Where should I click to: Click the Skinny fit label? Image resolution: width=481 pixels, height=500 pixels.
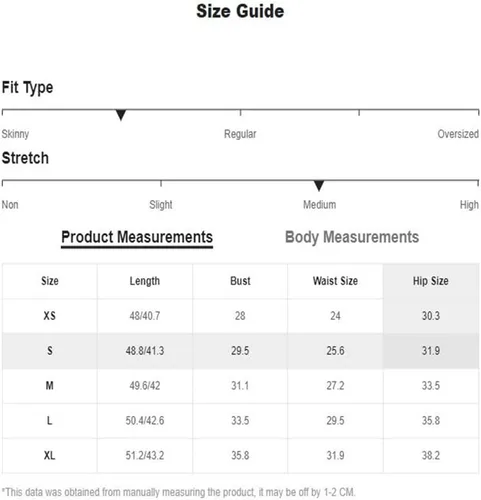[15, 134]
